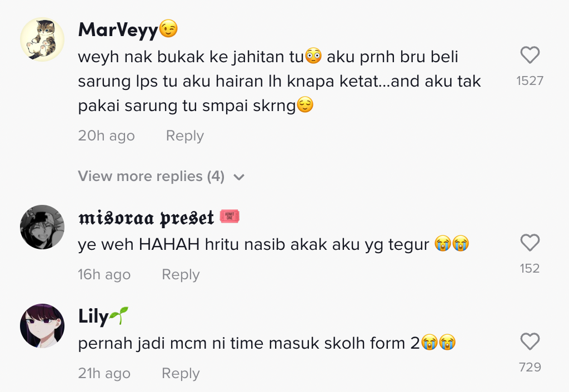Reply to misoraa preset's comment

(x=181, y=274)
